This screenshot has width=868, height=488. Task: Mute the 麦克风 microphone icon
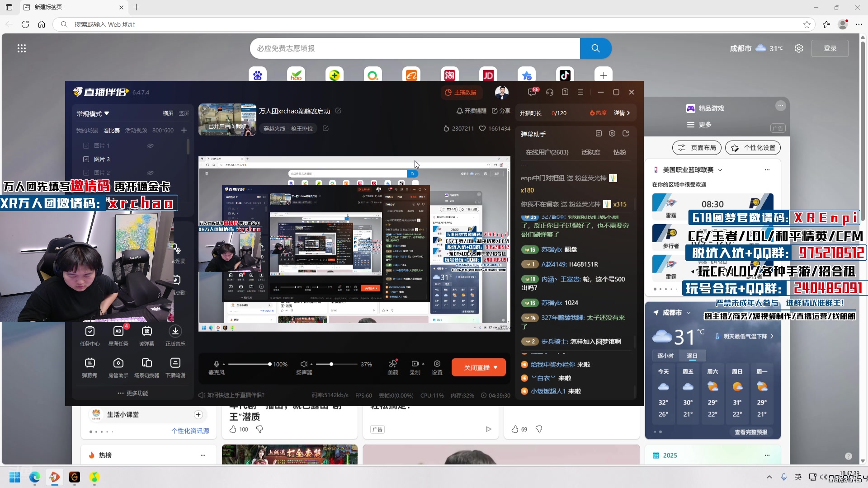tap(217, 364)
